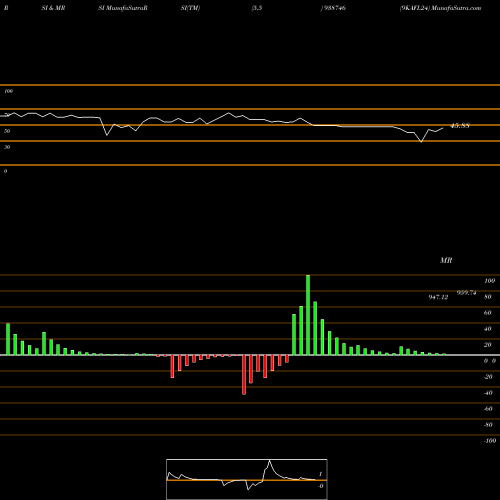Click the -20 label on MR axis

(x=488, y=377)
